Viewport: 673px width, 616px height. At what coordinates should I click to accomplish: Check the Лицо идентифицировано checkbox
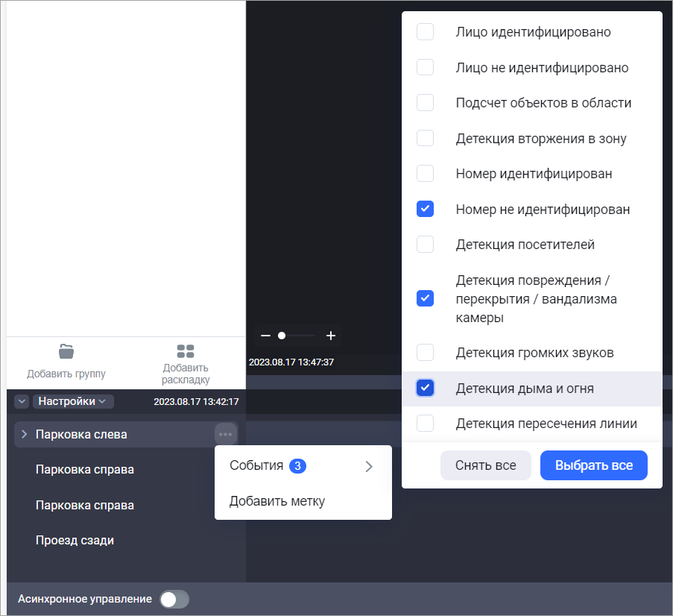tap(425, 32)
